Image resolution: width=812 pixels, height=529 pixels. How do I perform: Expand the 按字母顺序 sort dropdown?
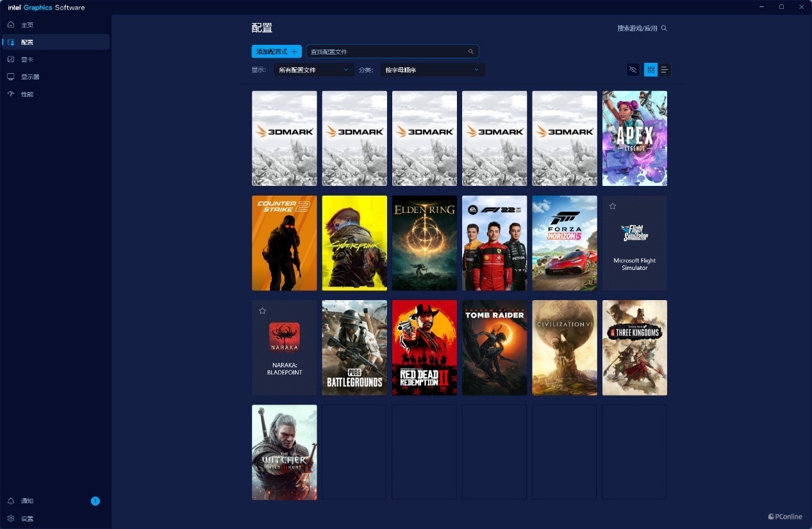(433, 70)
